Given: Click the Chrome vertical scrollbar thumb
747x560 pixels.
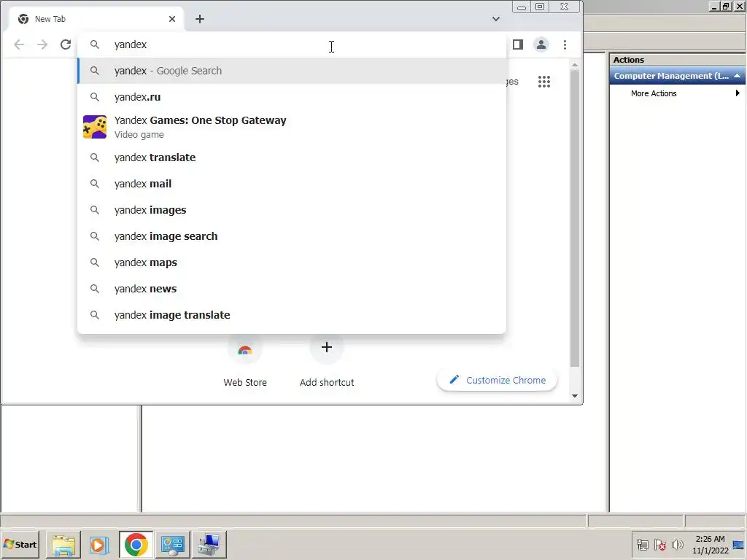Looking at the screenshot, I should click(575, 218).
